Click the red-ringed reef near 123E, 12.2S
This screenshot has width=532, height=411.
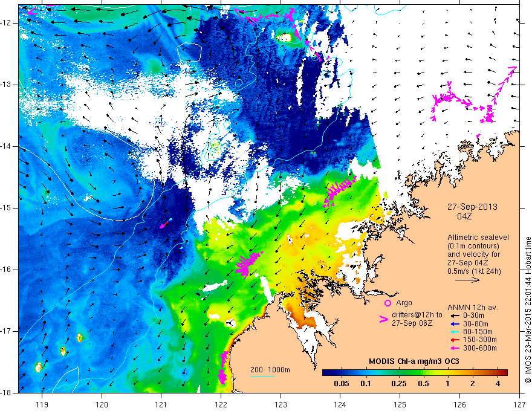(284, 37)
